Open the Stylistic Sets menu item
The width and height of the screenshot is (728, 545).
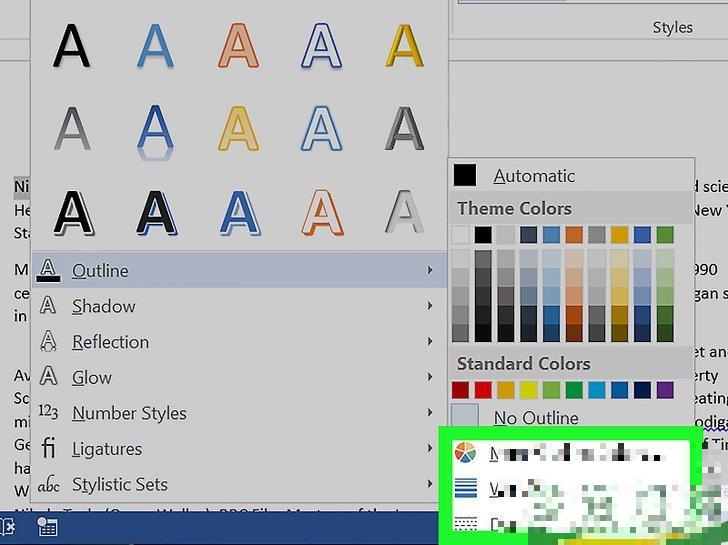[119, 485]
